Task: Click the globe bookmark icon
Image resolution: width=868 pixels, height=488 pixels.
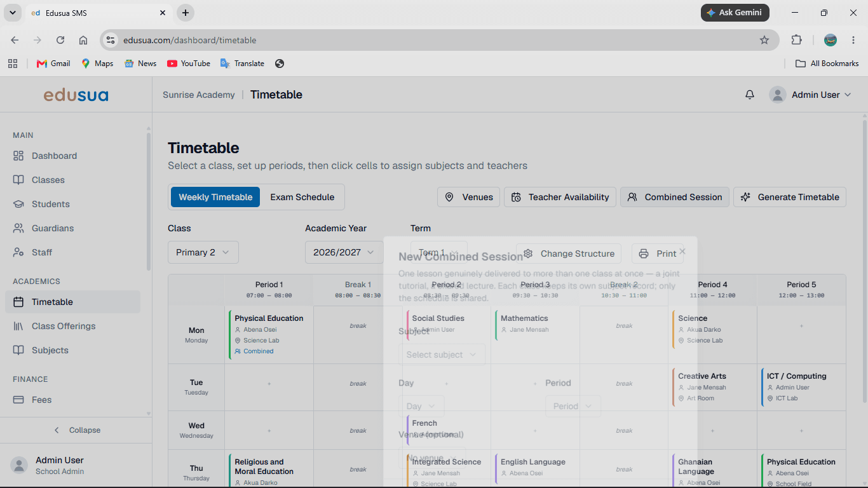Action: pyautogui.click(x=280, y=64)
